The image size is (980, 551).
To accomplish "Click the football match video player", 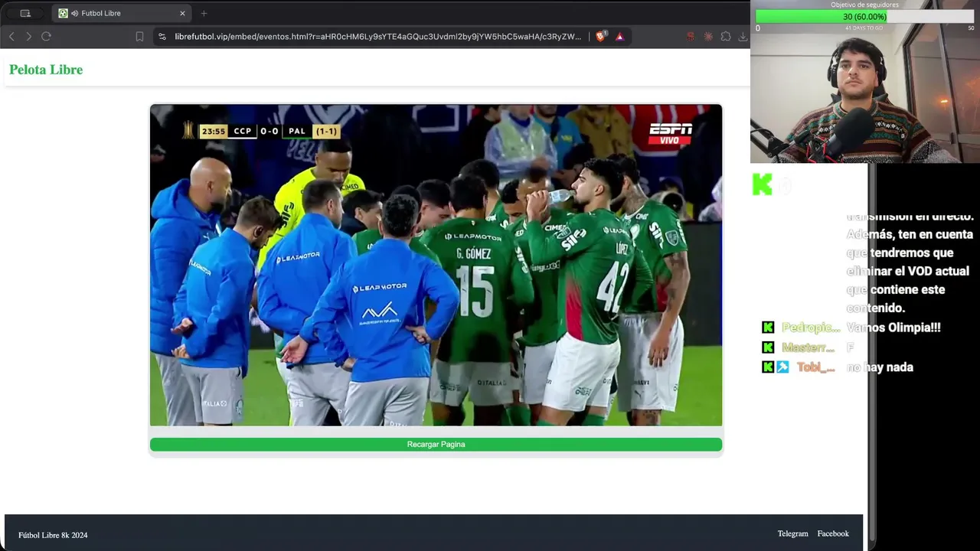I will (436, 265).
